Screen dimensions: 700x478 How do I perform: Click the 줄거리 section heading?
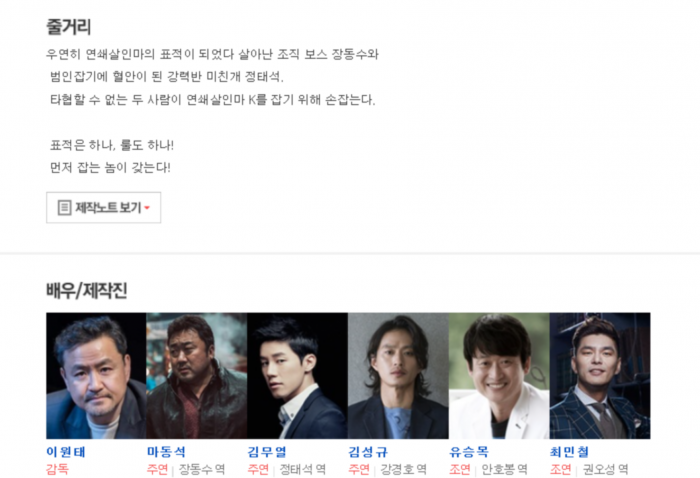pyautogui.click(x=68, y=27)
